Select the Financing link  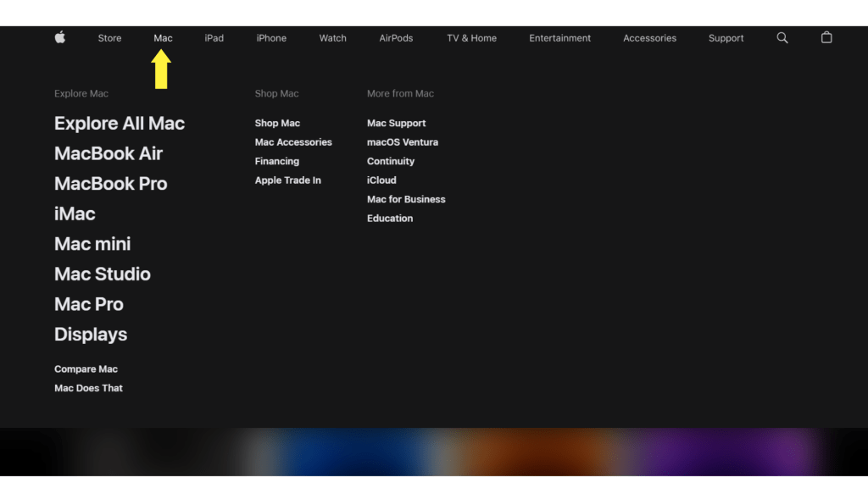tap(277, 161)
